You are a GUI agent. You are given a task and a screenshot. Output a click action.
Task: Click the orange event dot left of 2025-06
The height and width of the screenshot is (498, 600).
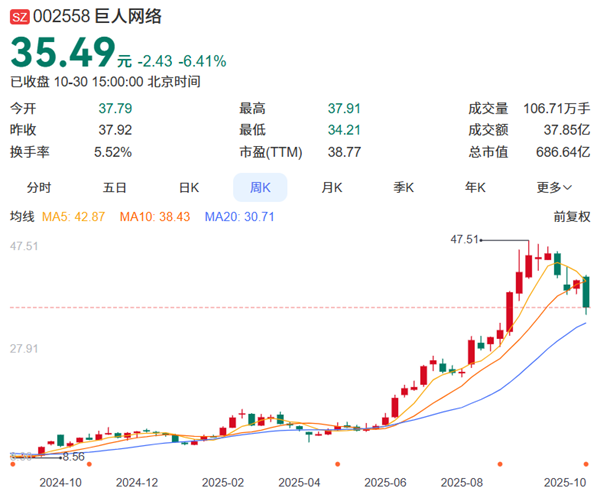point(338,464)
